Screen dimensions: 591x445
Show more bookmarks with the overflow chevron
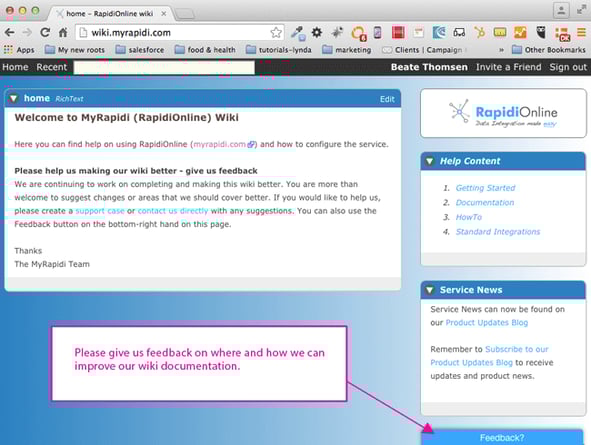[x=501, y=50]
